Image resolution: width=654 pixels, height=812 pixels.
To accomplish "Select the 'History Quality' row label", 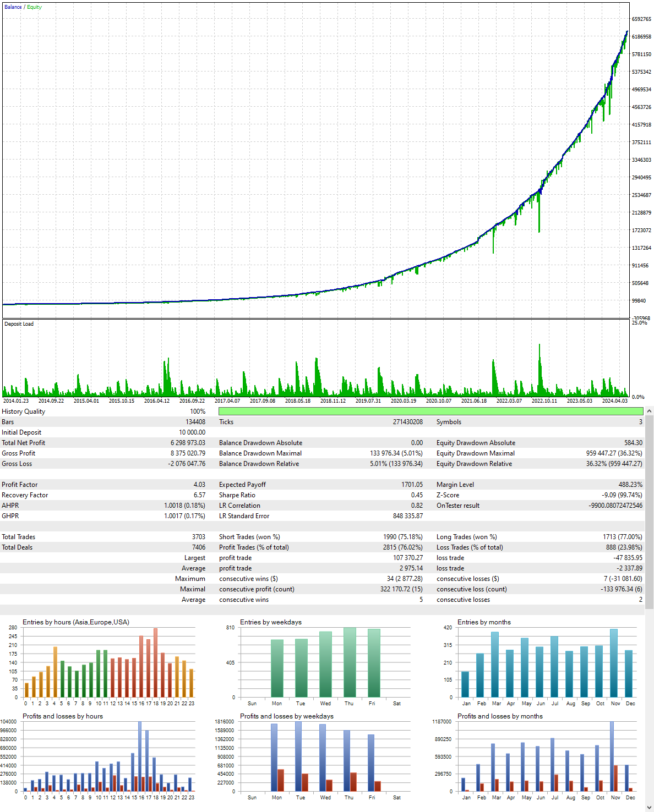I will point(24,412).
